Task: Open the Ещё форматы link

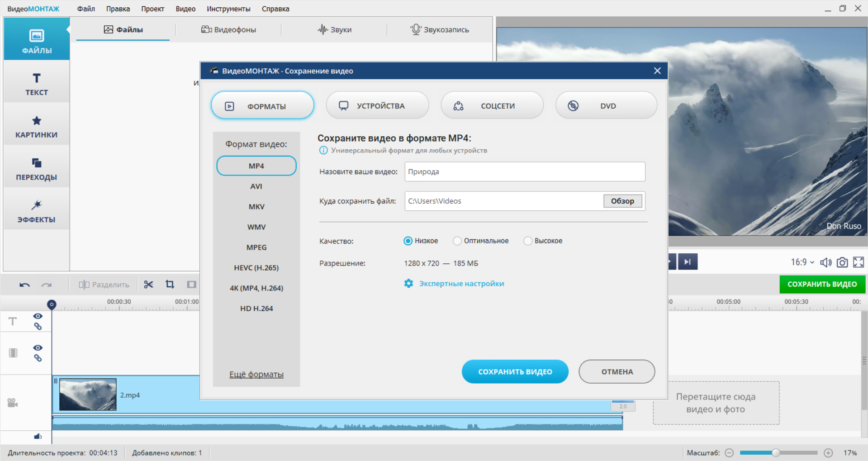Action: 256,374
